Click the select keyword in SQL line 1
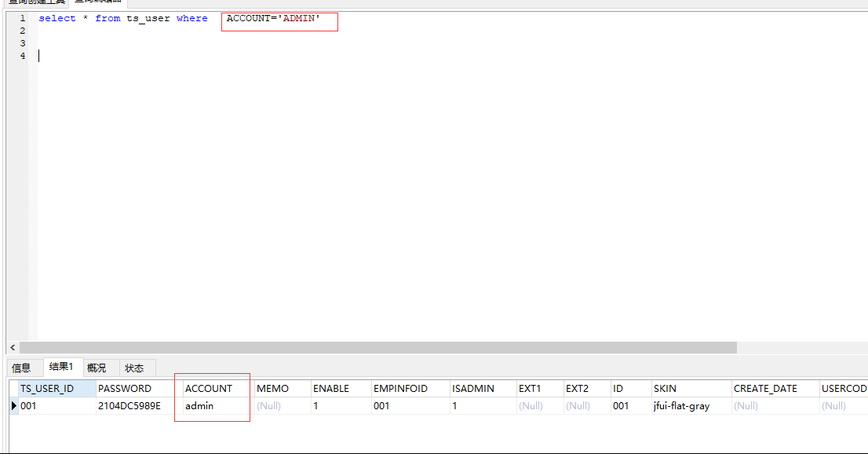This screenshot has width=868, height=454. (x=57, y=18)
